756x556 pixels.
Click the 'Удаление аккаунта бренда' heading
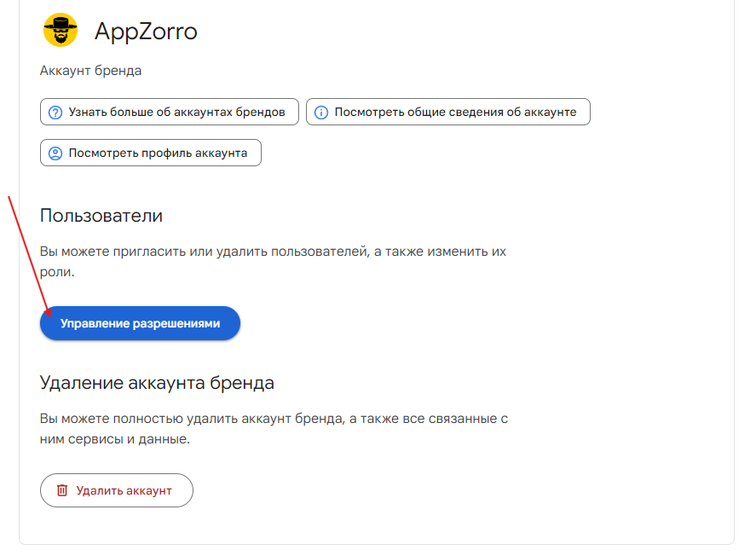[157, 383]
